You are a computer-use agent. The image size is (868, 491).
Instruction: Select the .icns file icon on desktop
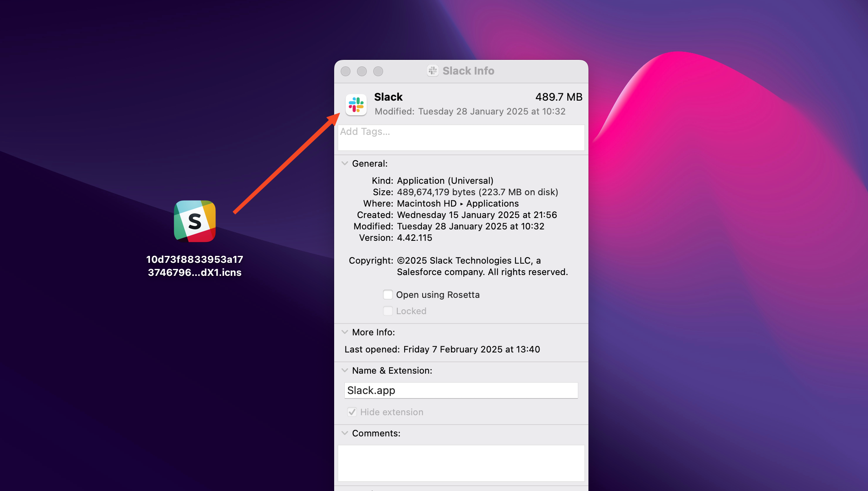(195, 221)
